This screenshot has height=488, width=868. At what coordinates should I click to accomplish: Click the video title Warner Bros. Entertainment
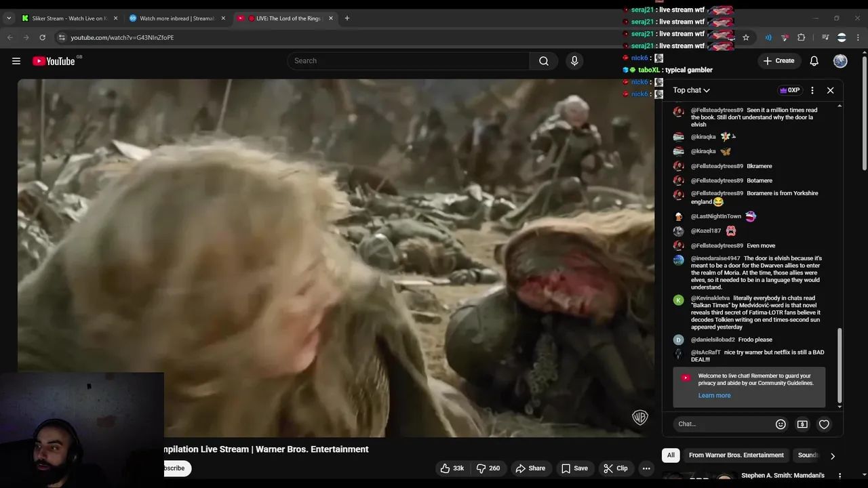click(267, 449)
